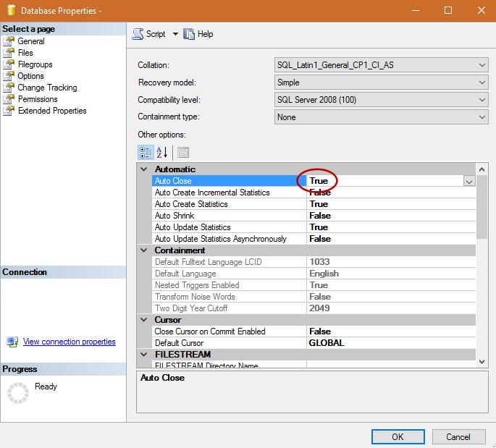Select the Auto Close property row
Screen dimensions: 496x448
pyautogui.click(x=314, y=181)
